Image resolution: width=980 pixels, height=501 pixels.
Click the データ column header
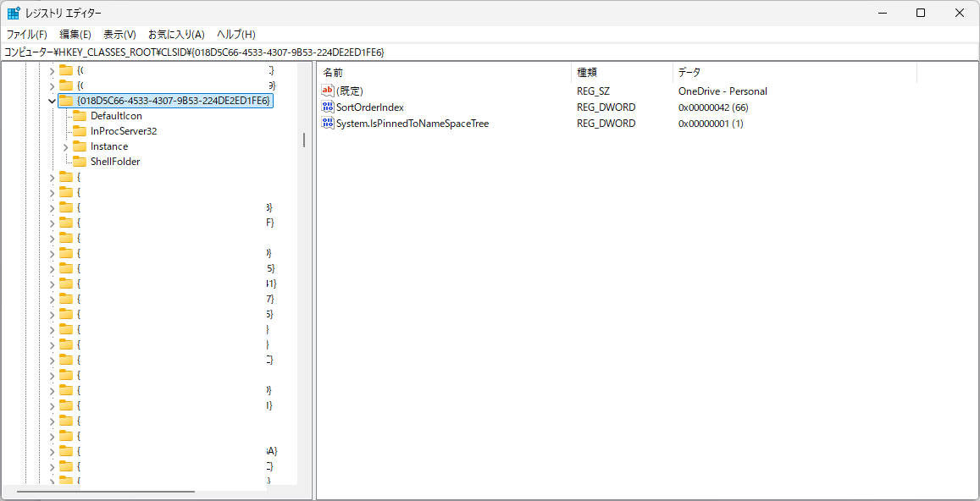pyautogui.click(x=688, y=72)
